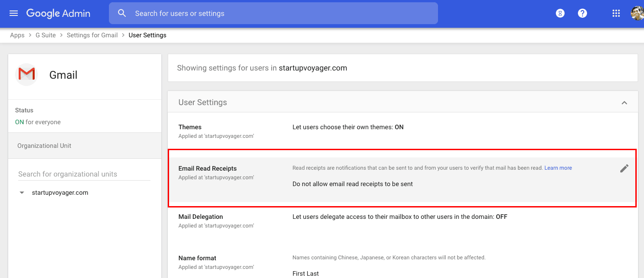The height and width of the screenshot is (278, 644).
Task: Navigate to Settings for Gmail breadcrumb
Action: click(x=92, y=35)
